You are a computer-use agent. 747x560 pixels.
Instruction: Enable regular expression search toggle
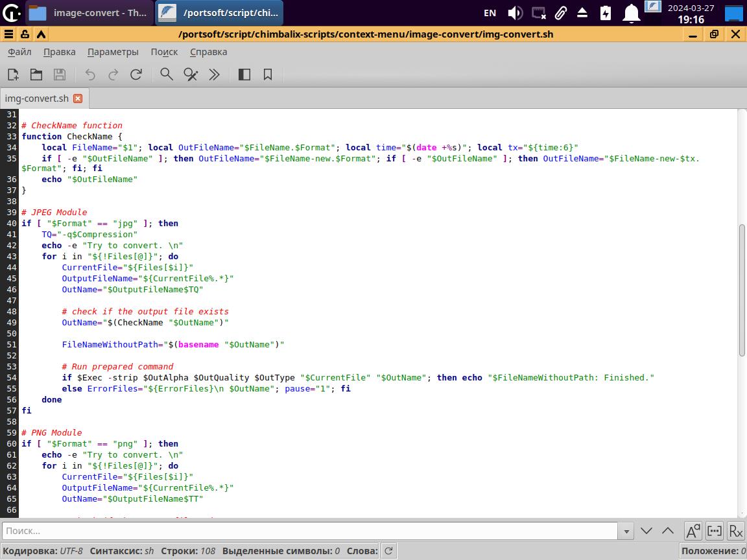pyautogui.click(x=736, y=531)
